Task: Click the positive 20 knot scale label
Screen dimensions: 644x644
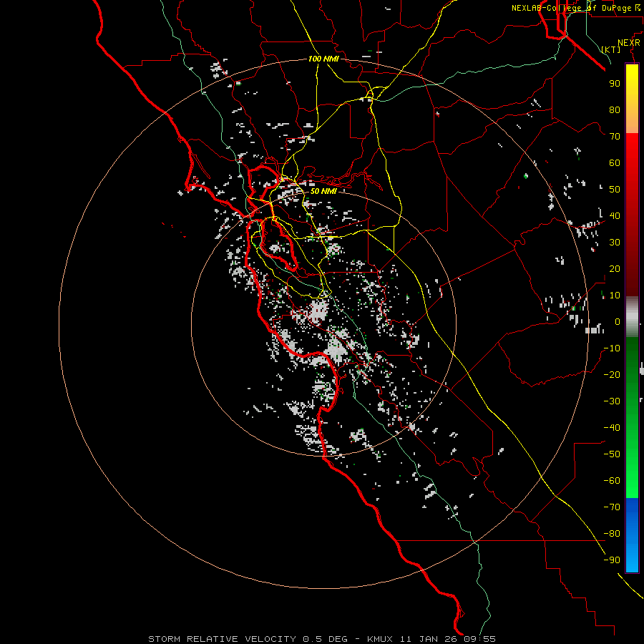Action: click(x=615, y=269)
